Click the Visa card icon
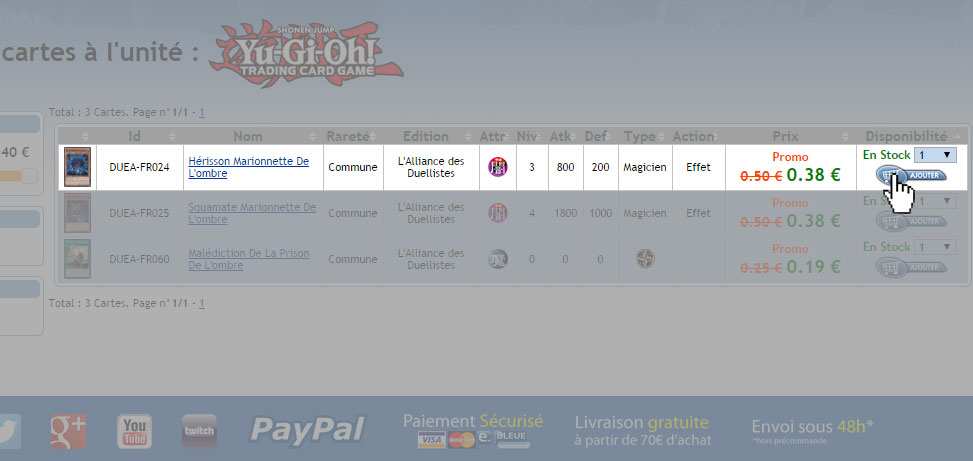The height and width of the screenshot is (461, 973). click(x=432, y=441)
